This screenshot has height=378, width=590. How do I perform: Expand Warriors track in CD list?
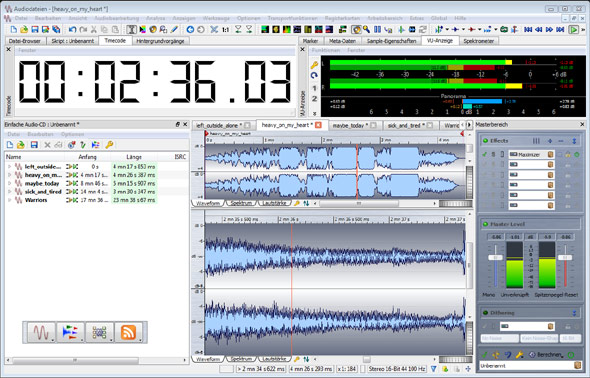pos(9,200)
